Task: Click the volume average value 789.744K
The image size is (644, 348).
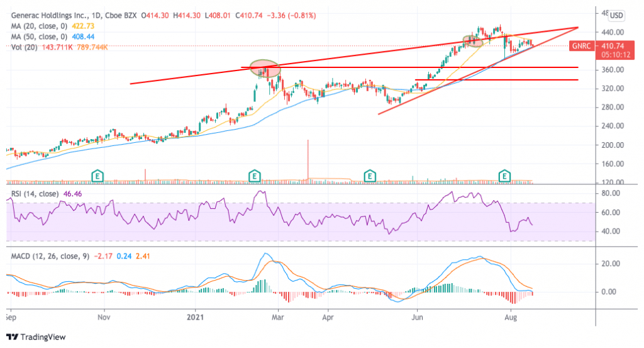Action: pos(92,47)
